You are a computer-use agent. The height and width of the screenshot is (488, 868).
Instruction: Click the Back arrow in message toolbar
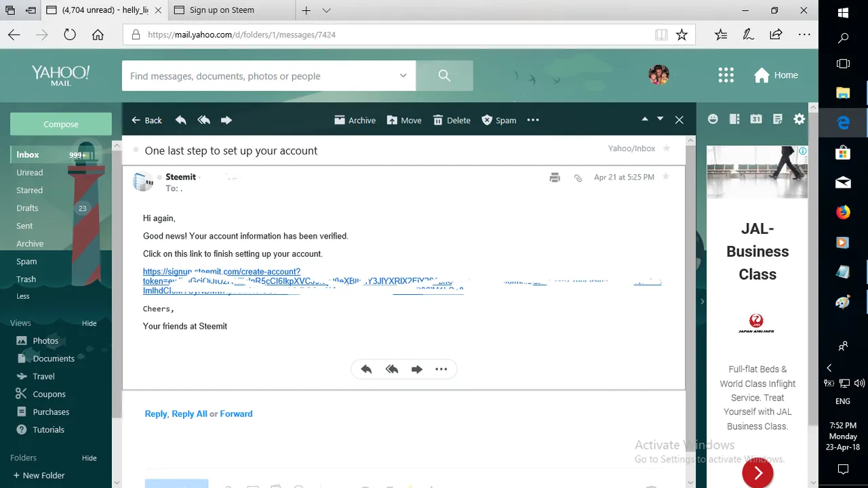click(x=146, y=120)
